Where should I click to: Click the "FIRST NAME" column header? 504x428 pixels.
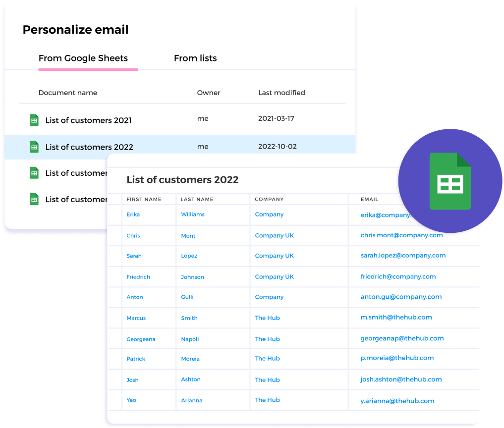click(143, 199)
